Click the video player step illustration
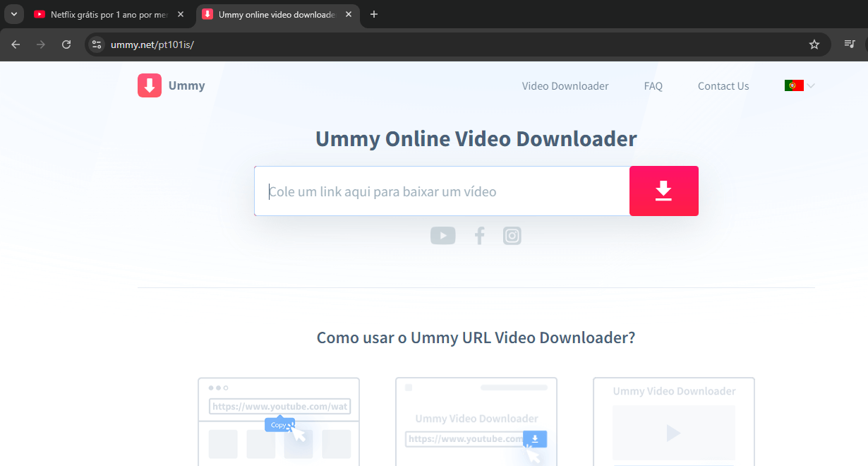Image resolution: width=868 pixels, height=466 pixels. (674, 422)
